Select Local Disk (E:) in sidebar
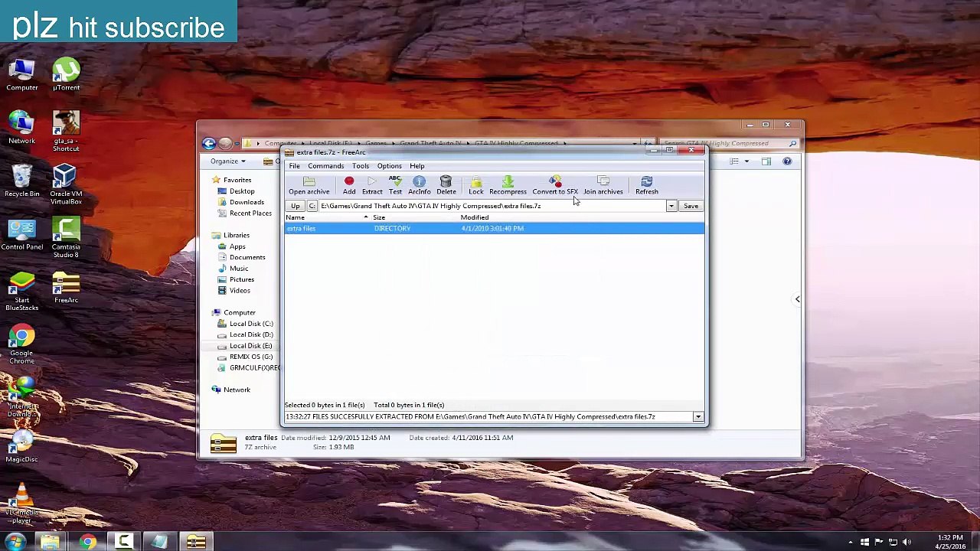Viewport: 980px width, 551px height. point(250,346)
